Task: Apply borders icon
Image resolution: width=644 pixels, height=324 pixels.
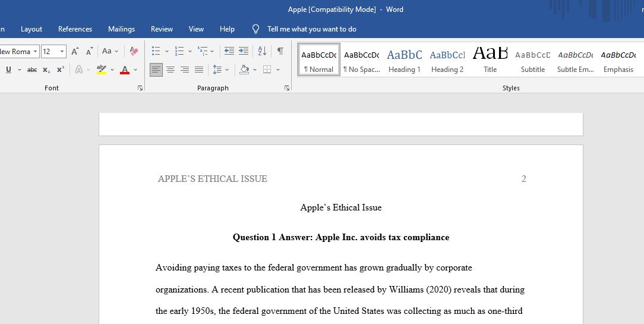Action: point(267,70)
